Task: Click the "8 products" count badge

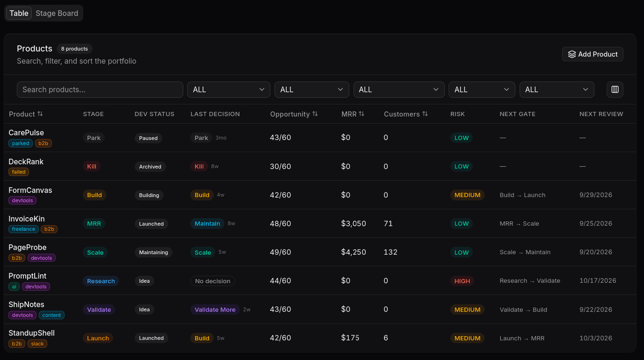Action: [75, 49]
